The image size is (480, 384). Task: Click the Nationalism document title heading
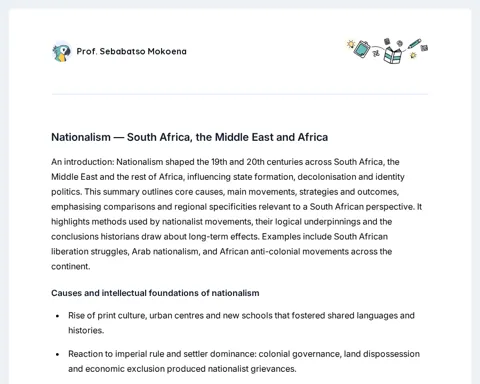[x=190, y=137]
